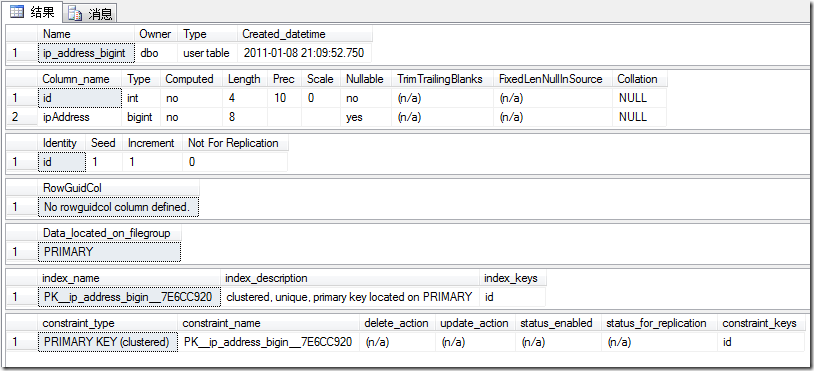Select the Not For Replication value 0
The height and width of the screenshot is (371, 814).
click(x=235, y=162)
